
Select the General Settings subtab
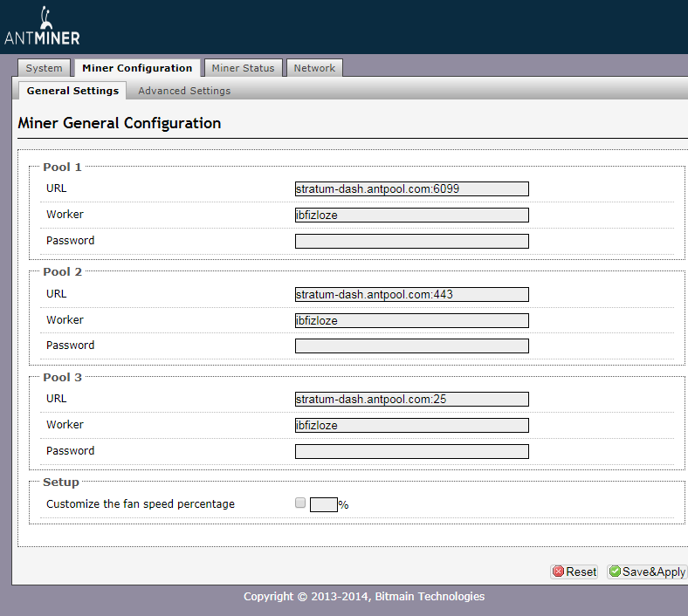(72, 91)
